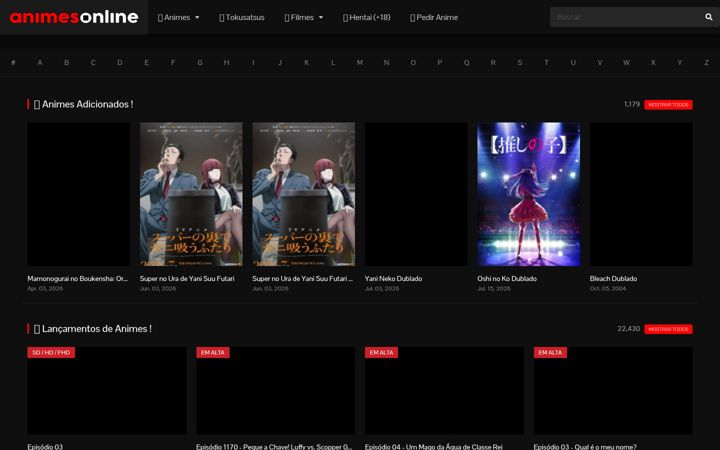Open the Oshi no Ko Dublado poster
Viewport: 720px width, 450px height.
pyautogui.click(x=529, y=194)
